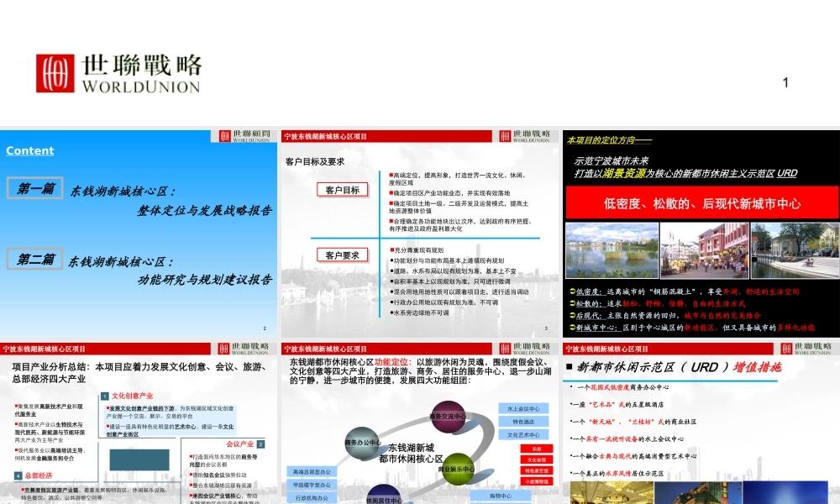Click the red banner 低密度、松散的、后现代新城市中心
This screenshot has height=504, width=840.
pyautogui.click(x=701, y=203)
